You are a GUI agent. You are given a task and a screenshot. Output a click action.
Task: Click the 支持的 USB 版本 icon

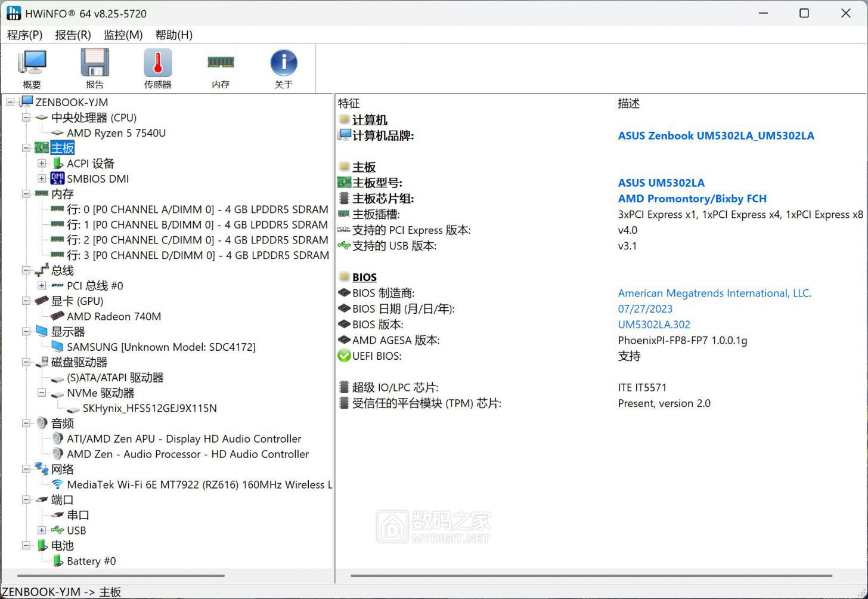[x=344, y=245]
